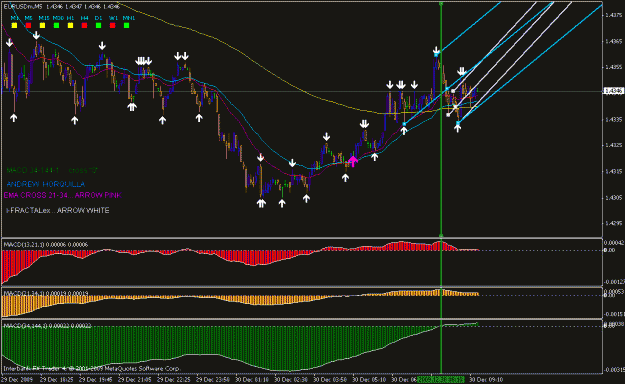
Task: Click the 1.4375 price scale label
Action: click(614, 15)
